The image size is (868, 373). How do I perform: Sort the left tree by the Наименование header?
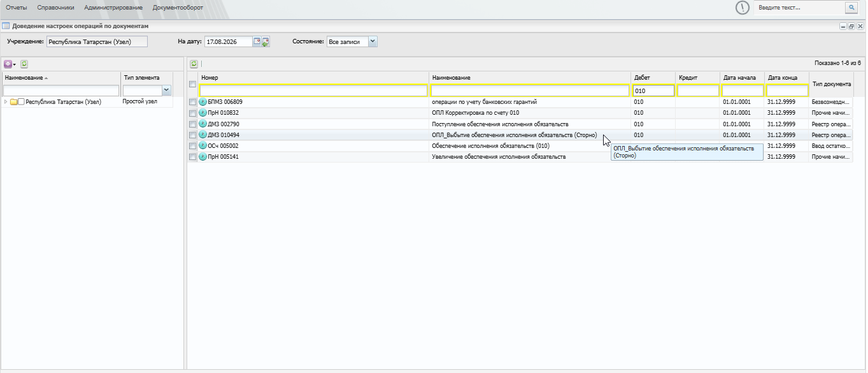click(x=61, y=78)
